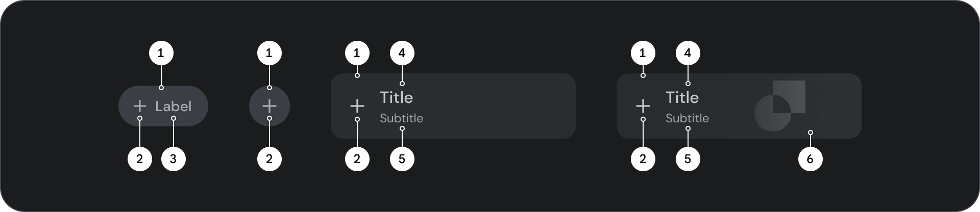
Task: Click callout number 5 below the card without an image
Action: point(402,159)
